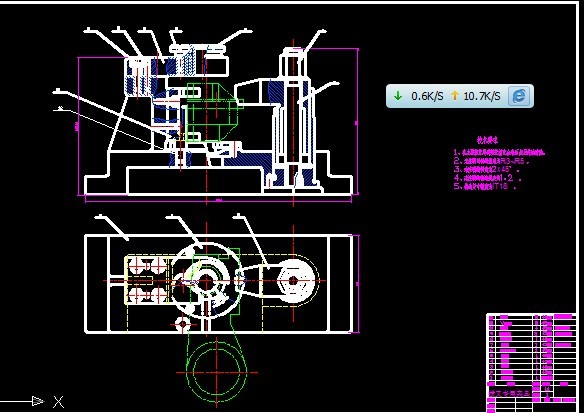Select note 3 containing 2×45°
The width and height of the screenshot is (584, 413).
486,169
